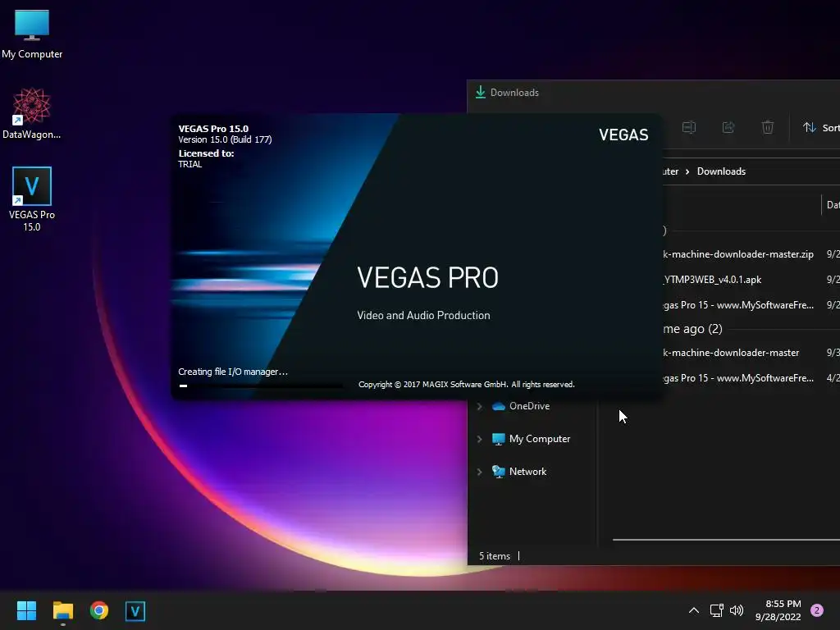Click the Date column header in Downloads
The image size is (840, 630).
coord(833,204)
